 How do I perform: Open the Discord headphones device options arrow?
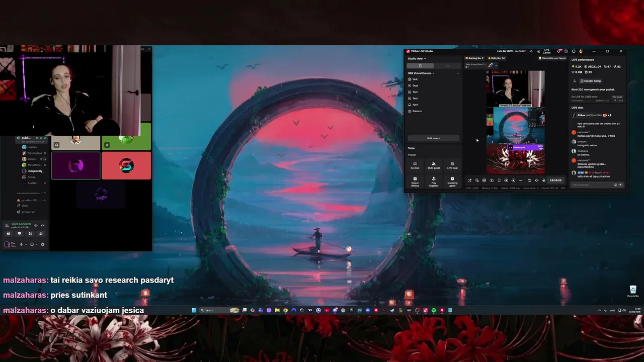(x=37, y=244)
